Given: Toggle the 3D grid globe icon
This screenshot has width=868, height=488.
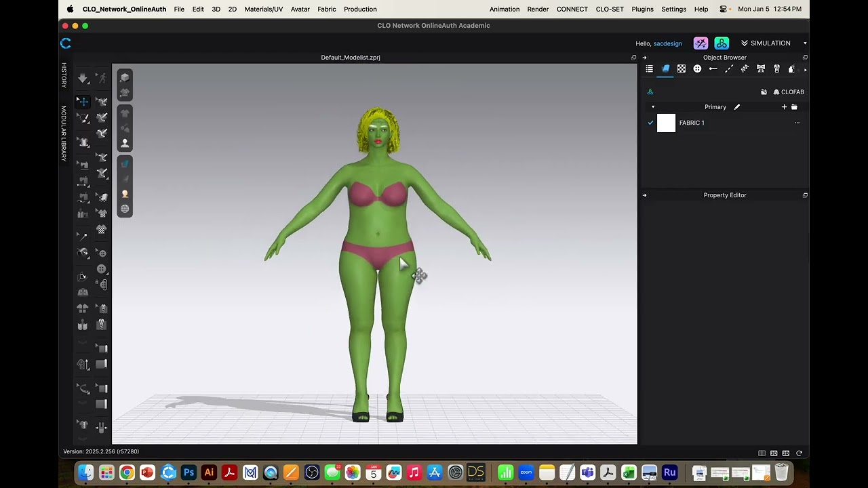Looking at the screenshot, I should coord(125,209).
